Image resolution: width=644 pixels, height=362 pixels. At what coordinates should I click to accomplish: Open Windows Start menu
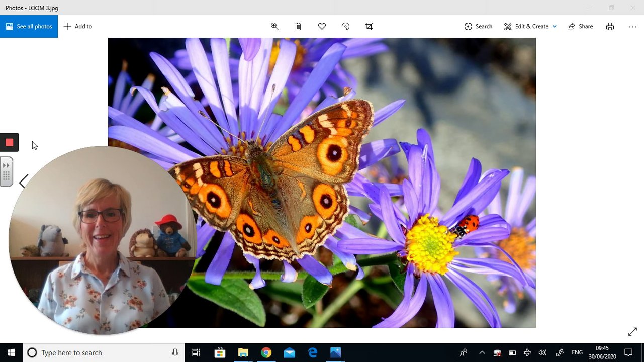(11, 352)
